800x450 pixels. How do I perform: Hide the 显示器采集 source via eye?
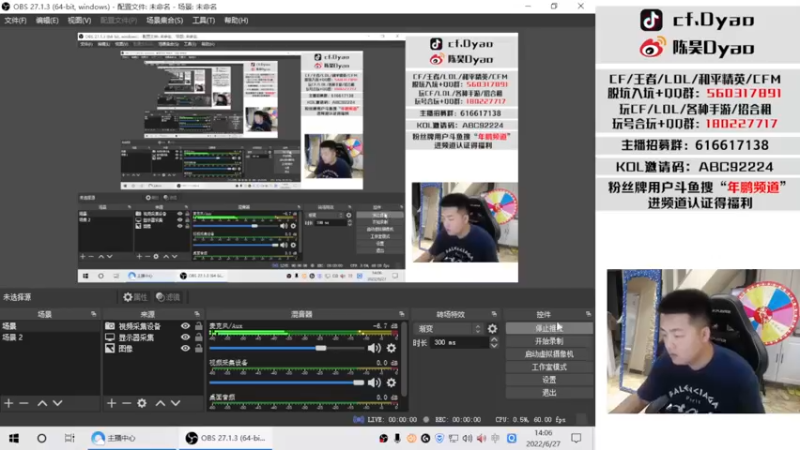pos(185,337)
